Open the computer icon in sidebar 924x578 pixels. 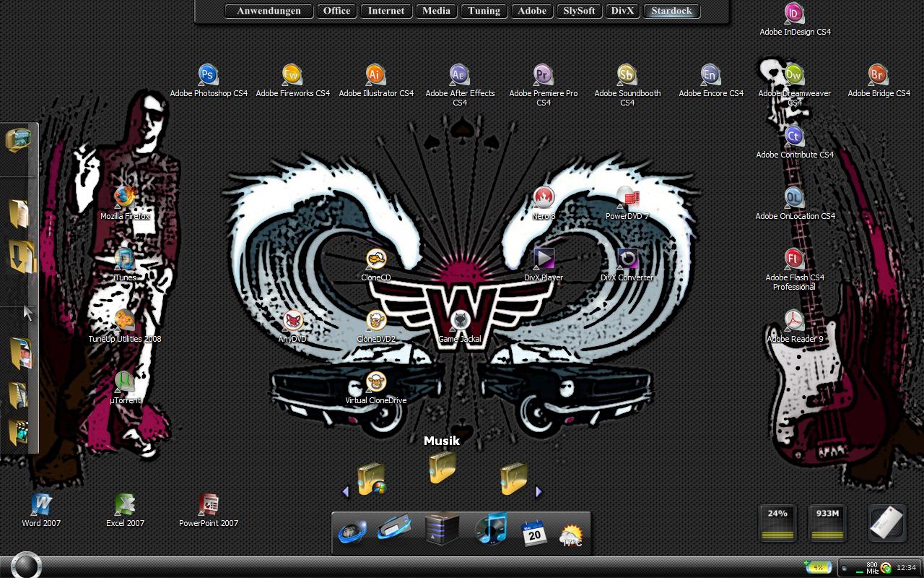click(x=18, y=139)
